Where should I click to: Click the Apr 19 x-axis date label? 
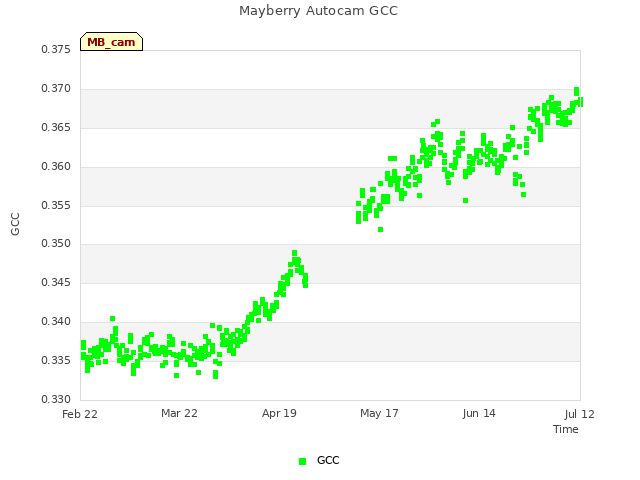(x=279, y=413)
